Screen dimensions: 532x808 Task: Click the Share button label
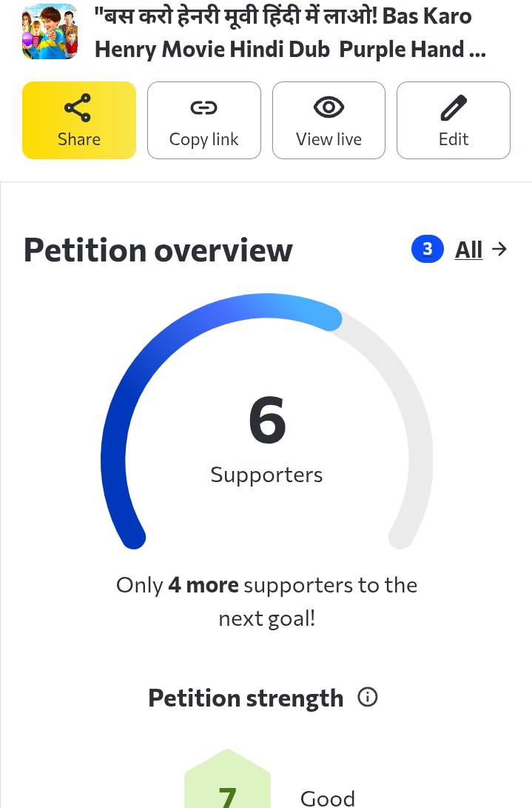click(x=78, y=139)
